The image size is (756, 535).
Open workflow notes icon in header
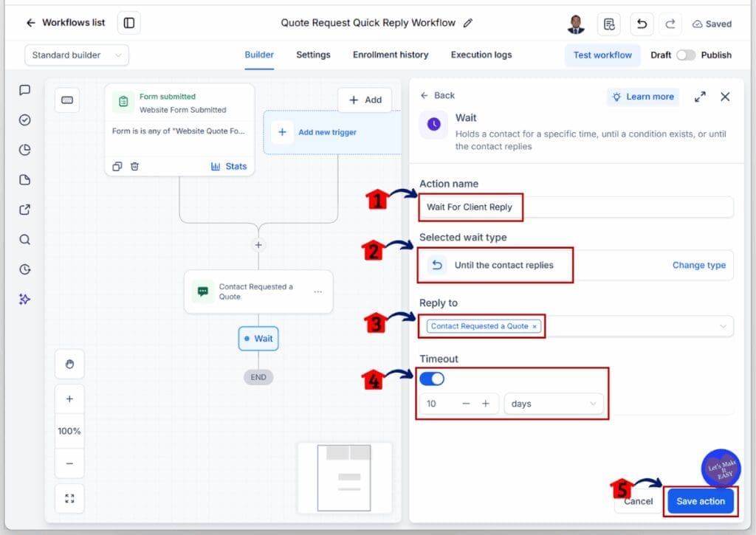(609, 24)
